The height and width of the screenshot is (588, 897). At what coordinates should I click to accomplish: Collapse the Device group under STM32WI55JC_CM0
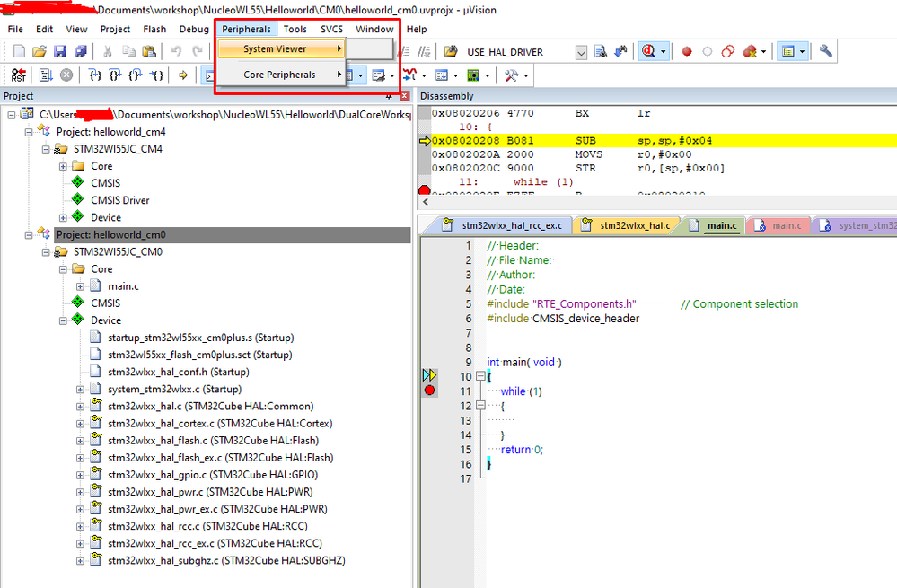click(65, 320)
